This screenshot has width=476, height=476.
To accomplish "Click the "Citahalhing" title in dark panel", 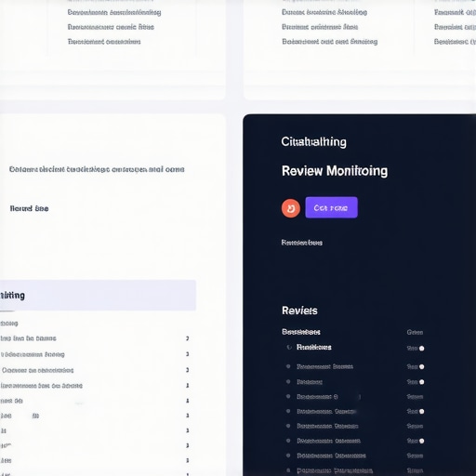I will (x=313, y=142).
